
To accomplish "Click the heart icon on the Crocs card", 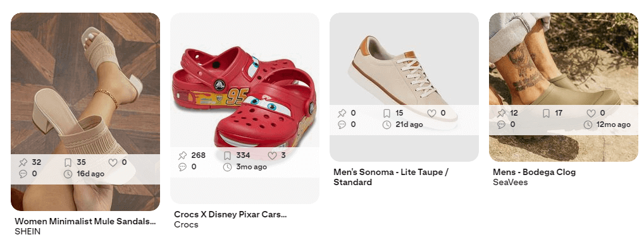I will pos(272,155).
